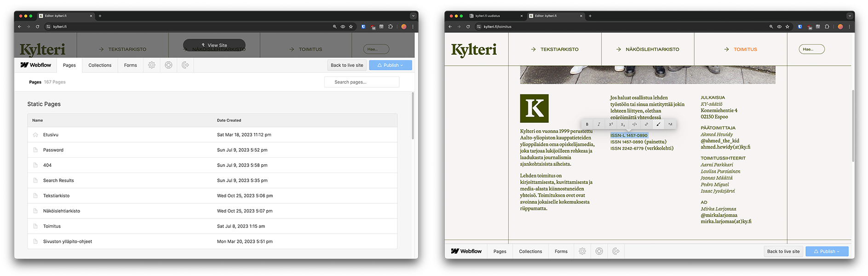Click the log out icon in right window bottom bar
This screenshot has width=868, height=276.
click(616, 251)
